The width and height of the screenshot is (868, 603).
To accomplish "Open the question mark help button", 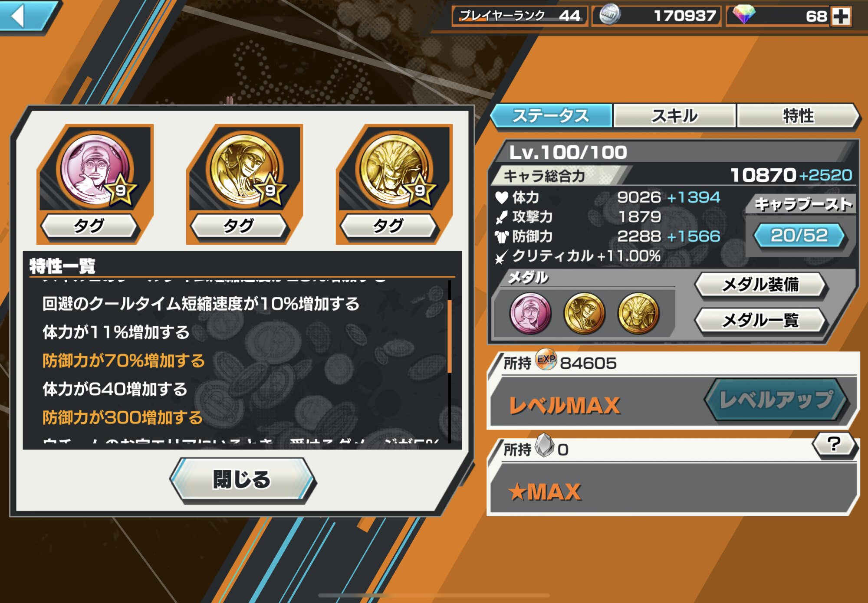I will point(834,444).
